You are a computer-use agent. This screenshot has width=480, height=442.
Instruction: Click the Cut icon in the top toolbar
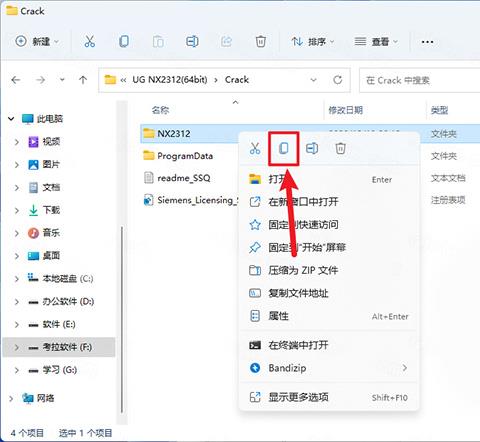point(89,41)
